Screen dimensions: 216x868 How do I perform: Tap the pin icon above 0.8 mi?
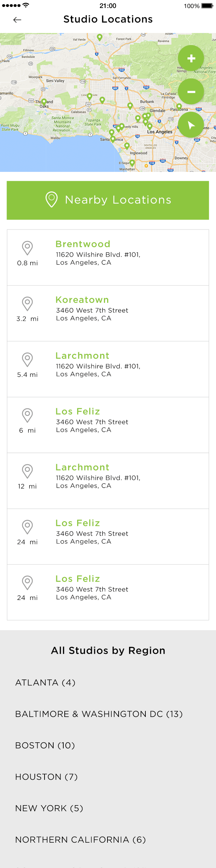pos(27,248)
